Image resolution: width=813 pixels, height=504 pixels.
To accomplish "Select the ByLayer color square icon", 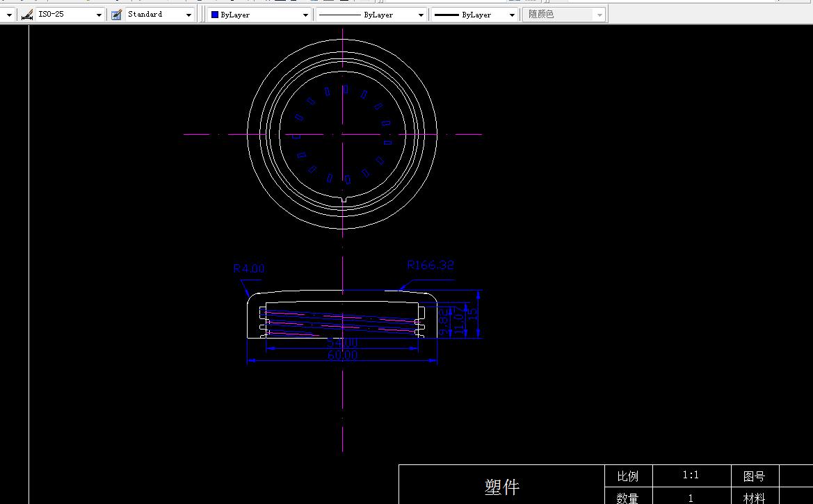I will tap(214, 13).
